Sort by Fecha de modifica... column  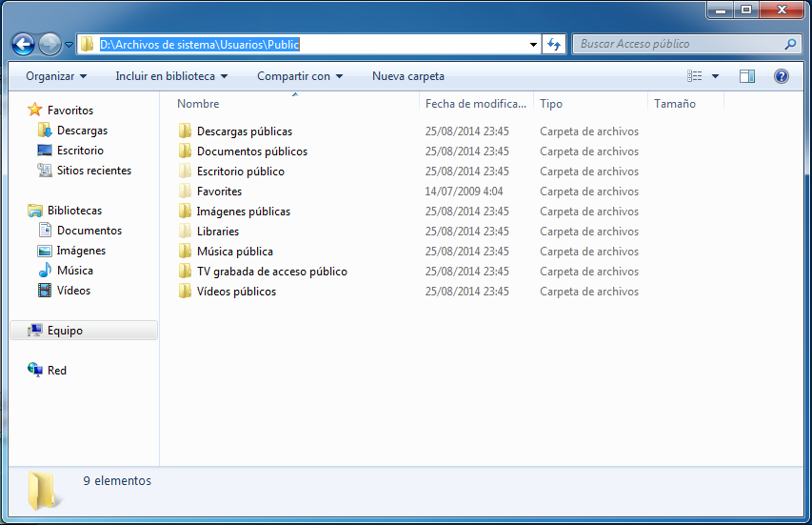tap(475, 104)
